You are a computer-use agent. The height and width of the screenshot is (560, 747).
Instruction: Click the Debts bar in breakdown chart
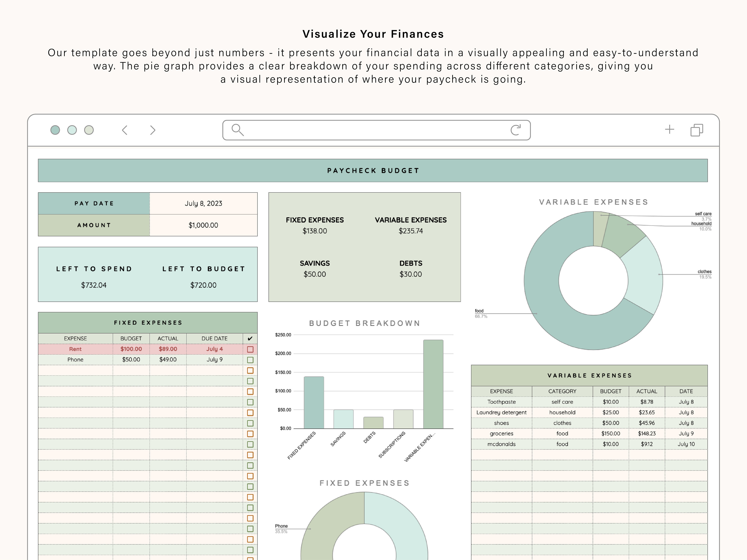[x=373, y=423]
